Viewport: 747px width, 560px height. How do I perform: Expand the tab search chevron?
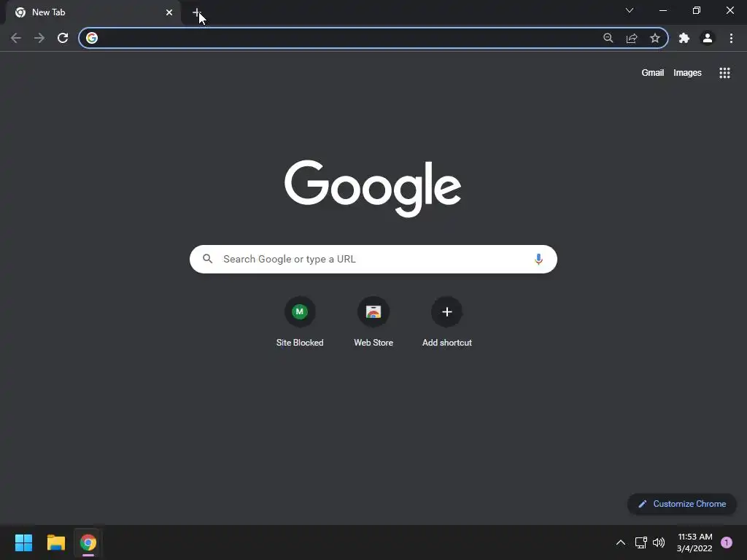pyautogui.click(x=630, y=10)
